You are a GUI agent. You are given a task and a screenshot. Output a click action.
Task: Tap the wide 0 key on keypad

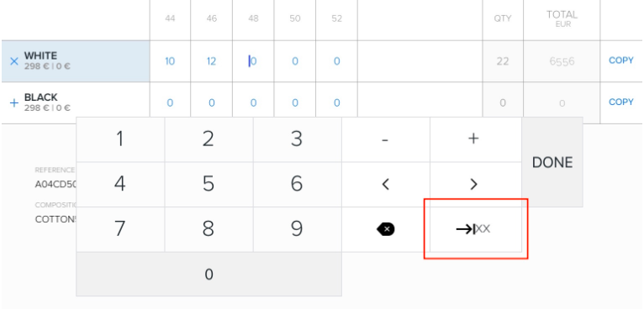tap(209, 274)
